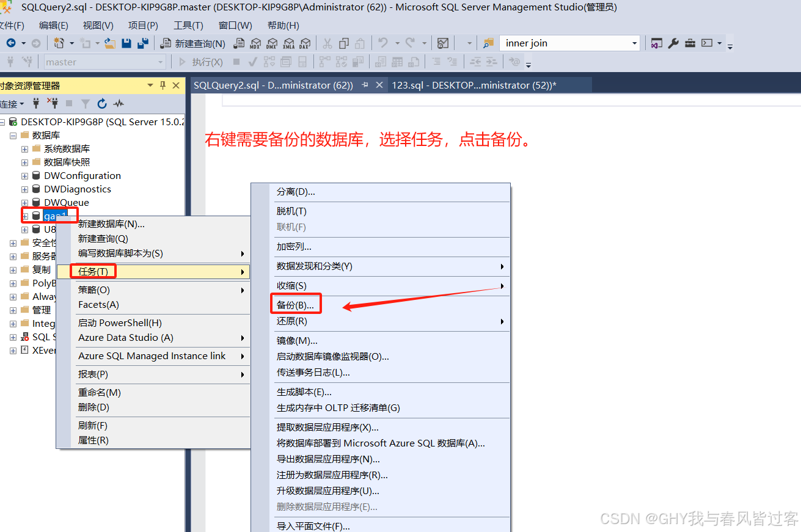
Task: Open the 窗口(W) menu
Action: coord(235,26)
